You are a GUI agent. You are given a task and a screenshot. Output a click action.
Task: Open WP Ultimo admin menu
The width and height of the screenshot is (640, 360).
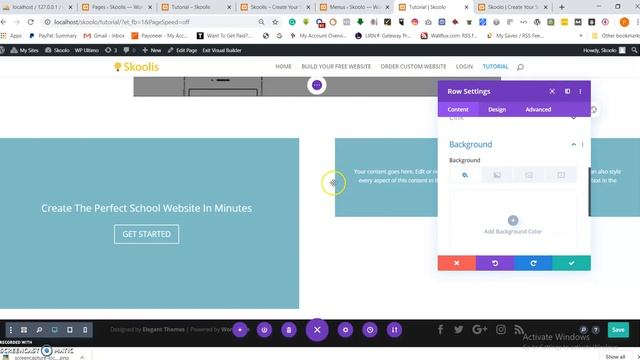click(87, 50)
